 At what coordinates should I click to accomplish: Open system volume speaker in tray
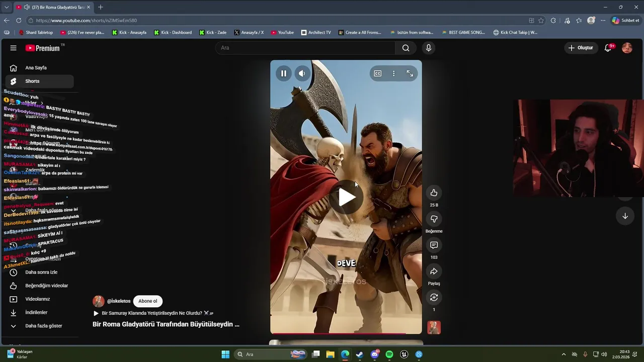tap(604, 354)
